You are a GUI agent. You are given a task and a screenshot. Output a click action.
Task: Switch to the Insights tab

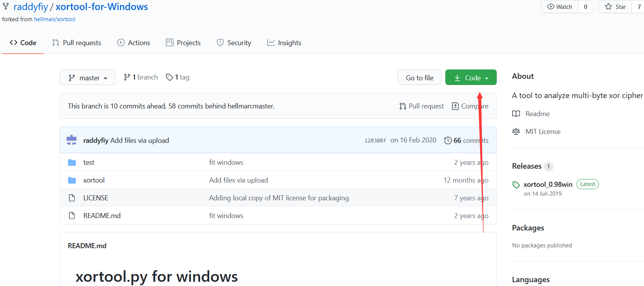(284, 43)
